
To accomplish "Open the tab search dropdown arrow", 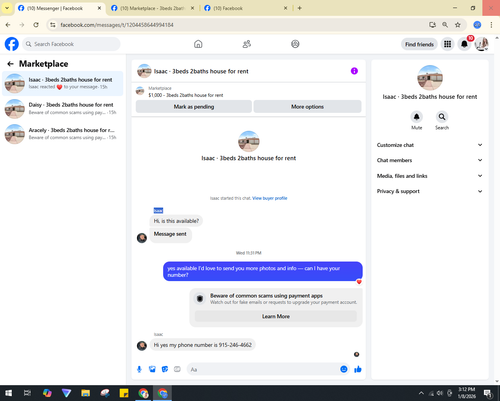I will pyautogui.click(x=7, y=8).
